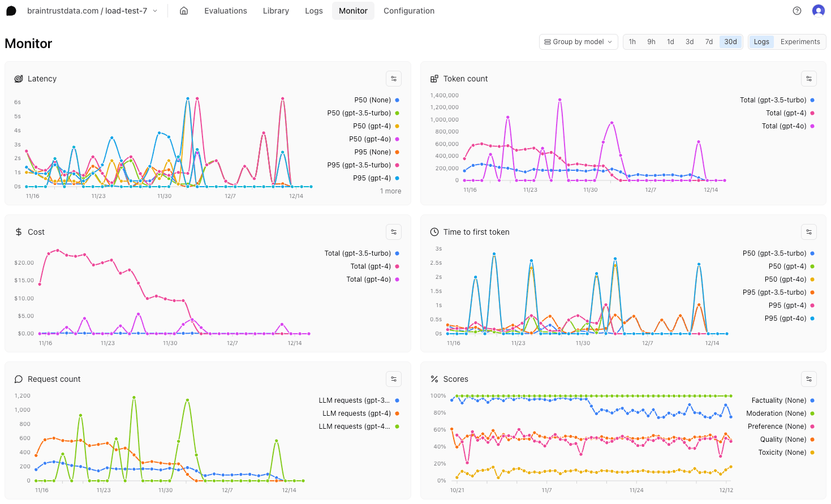
Task: Click the home icon in the navbar
Action: coord(183,11)
